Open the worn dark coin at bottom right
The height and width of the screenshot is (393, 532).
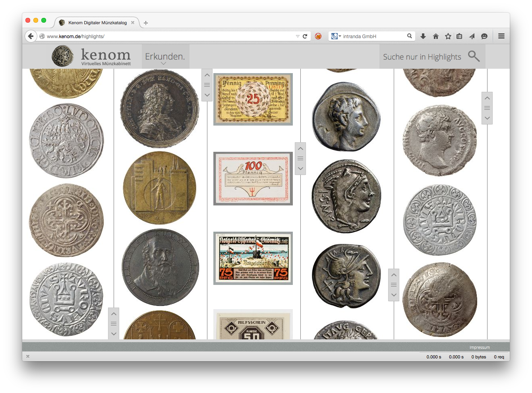pos(440,300)
